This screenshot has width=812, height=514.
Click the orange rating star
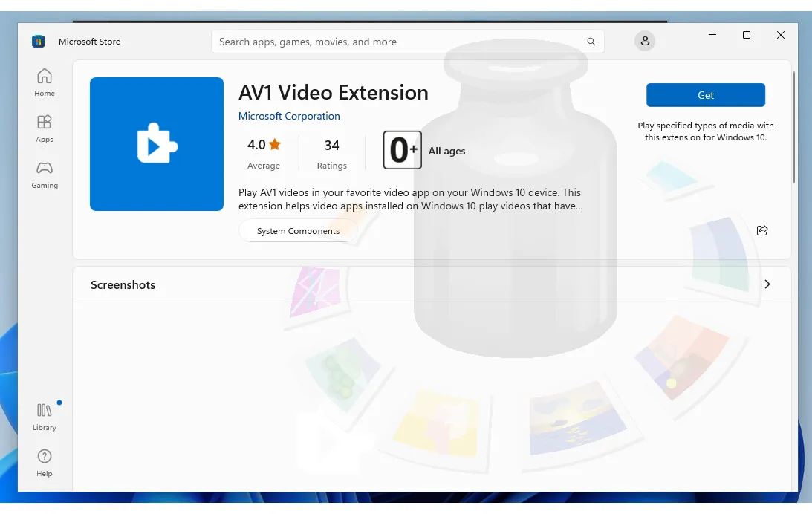coord(275,144)
